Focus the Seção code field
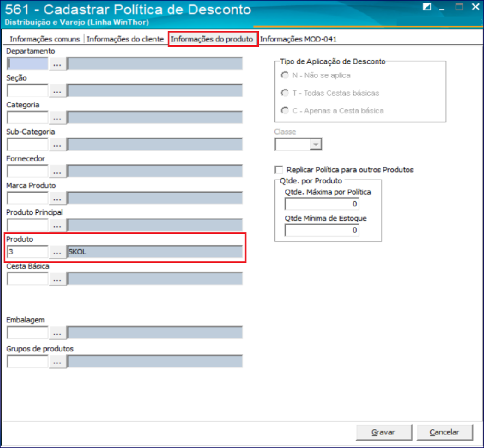Image resolution: width=484 pixels, height=448 pixels. pyautogui.click(x=27, y=91)
